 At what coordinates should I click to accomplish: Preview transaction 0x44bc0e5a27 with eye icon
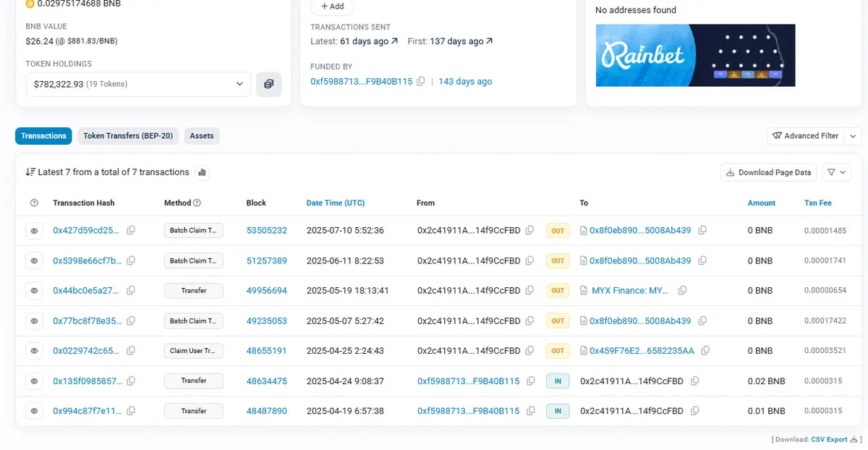point(34,291)
